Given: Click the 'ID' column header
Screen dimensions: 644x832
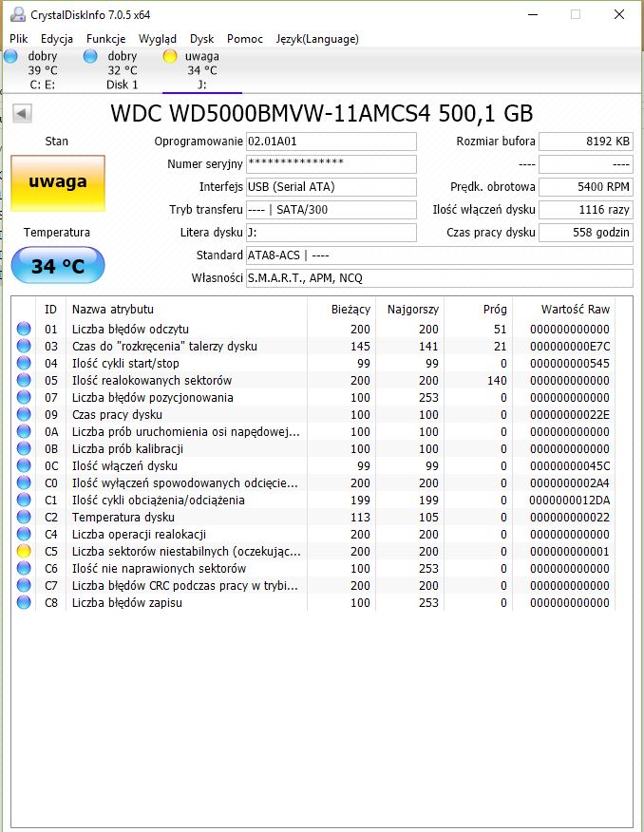Looking at the screenshot, I should coord(51,310).
